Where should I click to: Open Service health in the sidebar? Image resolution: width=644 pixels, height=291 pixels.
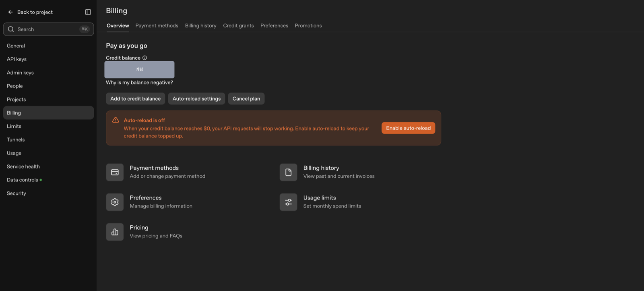[48, 166]
